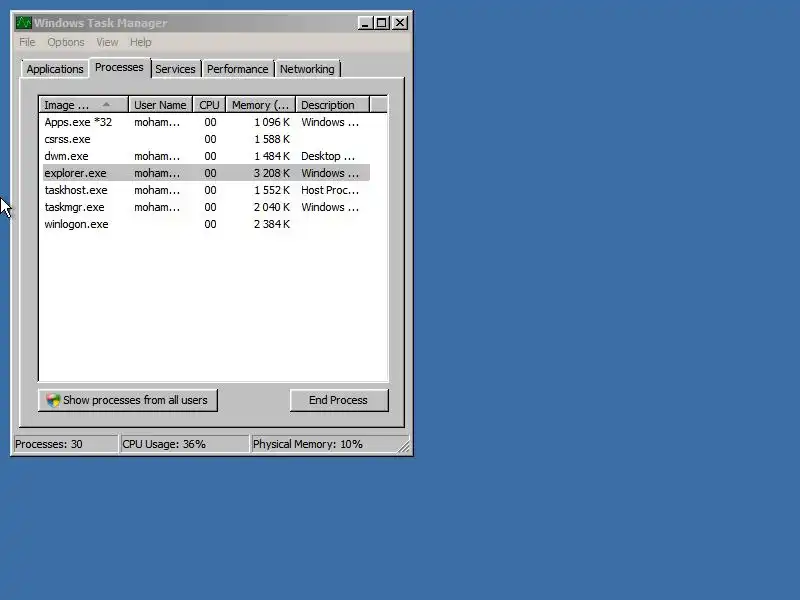The image size is (800, 600).
Task: Select the dwm.exe process
Action: tap(206, 156)
